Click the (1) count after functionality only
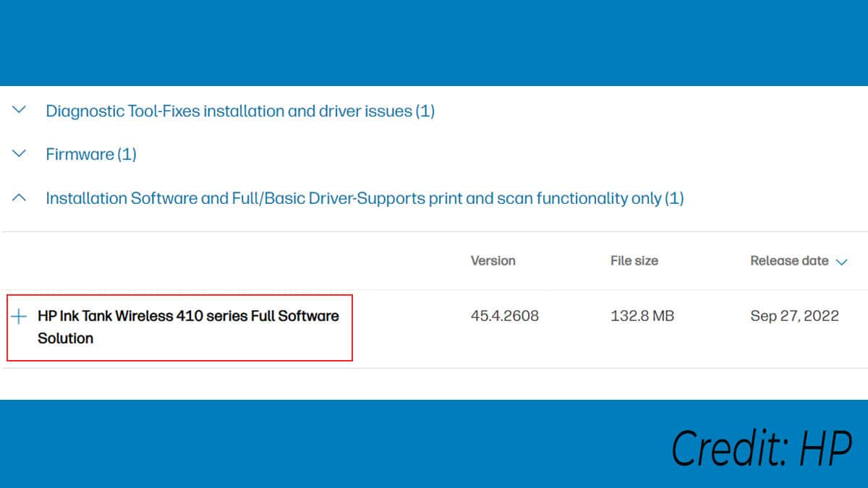868x488 pixels. [673, 198]
